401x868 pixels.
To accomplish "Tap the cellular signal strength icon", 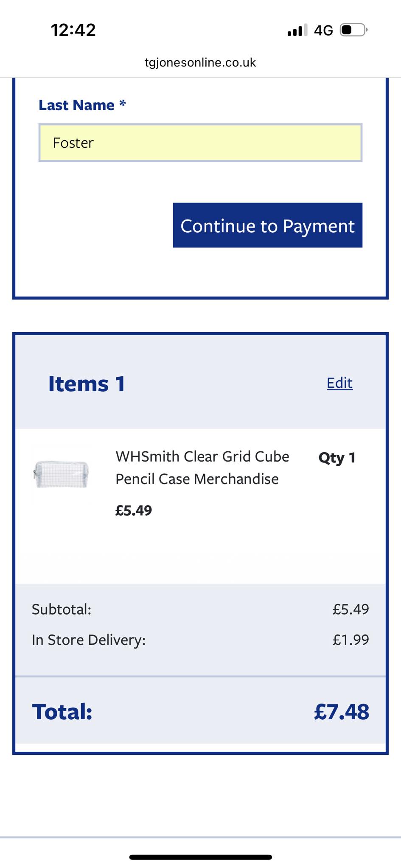I will coord(297,31).
